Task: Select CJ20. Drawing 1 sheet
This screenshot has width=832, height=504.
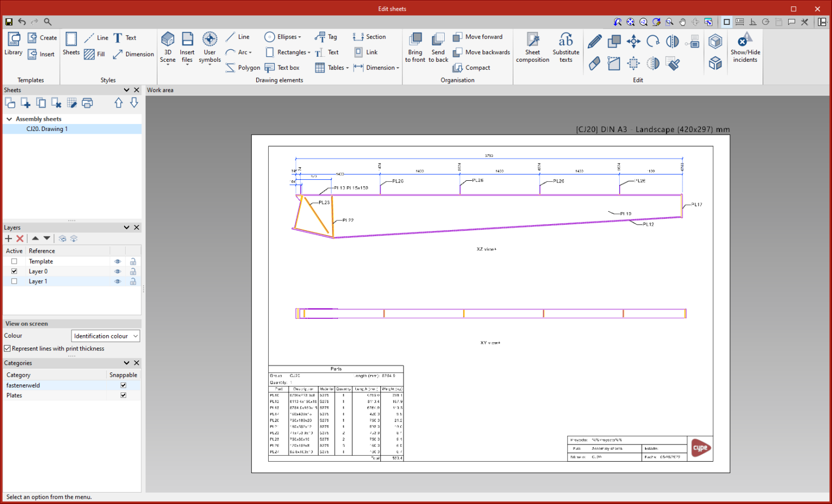Action: pyautogui.click(x=47, y=129)
